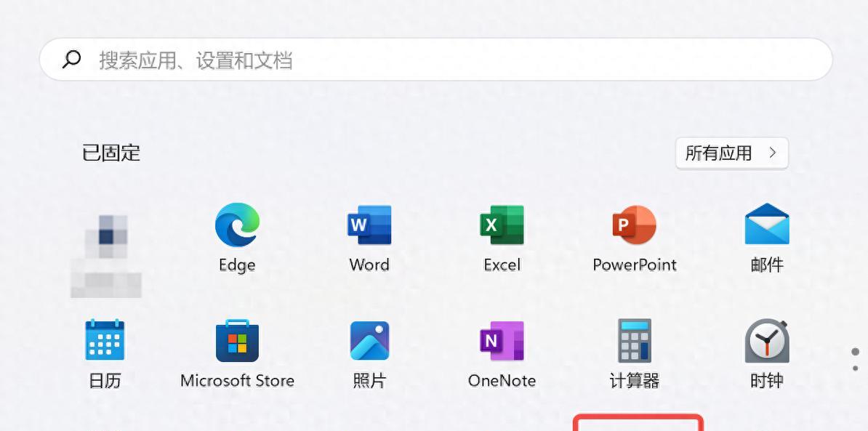Click the 所有应用 button
The height and width of the screenshot is (431, 868).
tap(732, 153)
